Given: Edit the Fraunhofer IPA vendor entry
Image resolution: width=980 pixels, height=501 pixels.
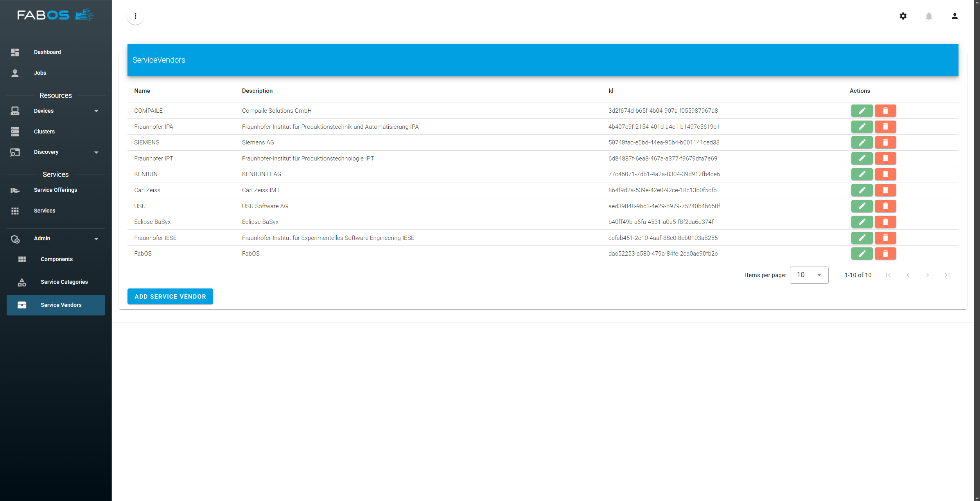Looking at the screenshot, I should click(x=862, y=126).
